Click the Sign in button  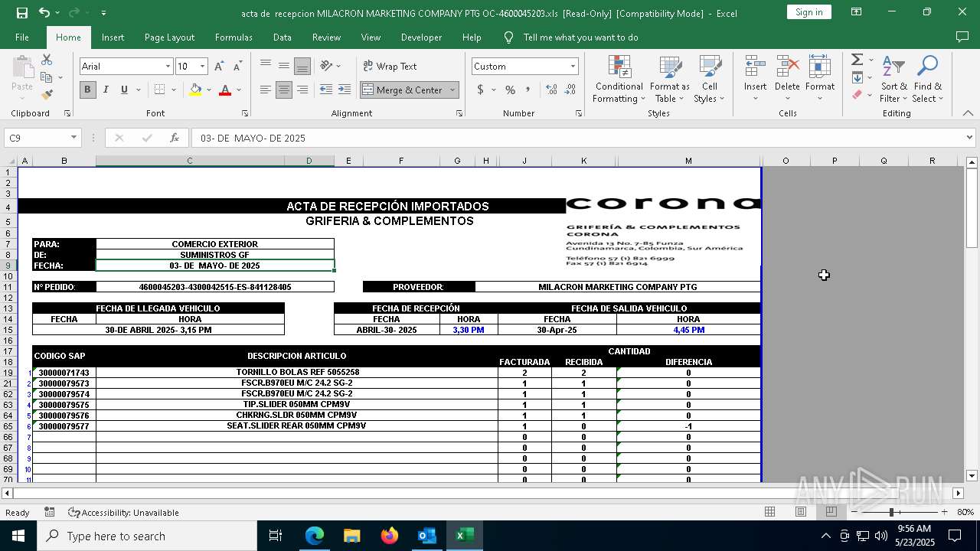809,12
